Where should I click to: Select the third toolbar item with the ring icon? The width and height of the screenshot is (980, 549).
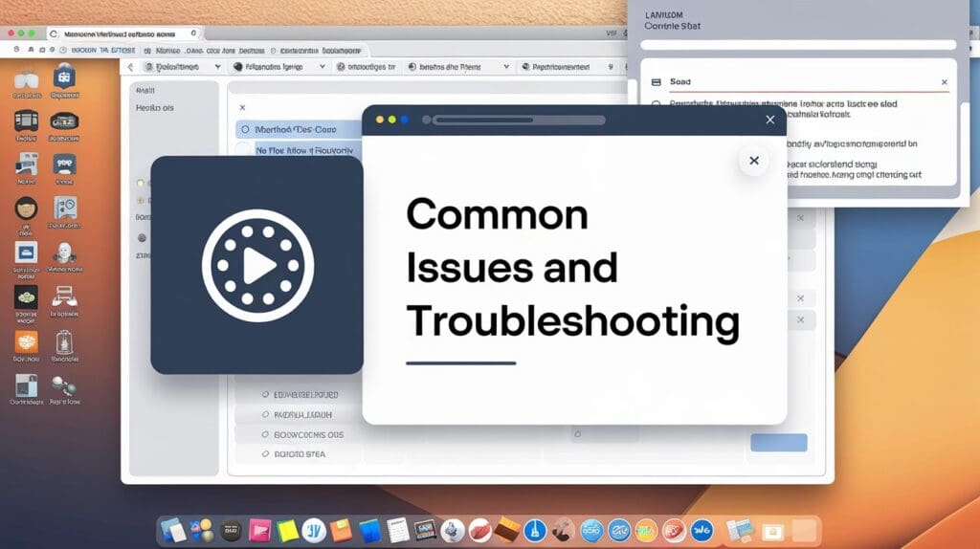coord(367,67)
